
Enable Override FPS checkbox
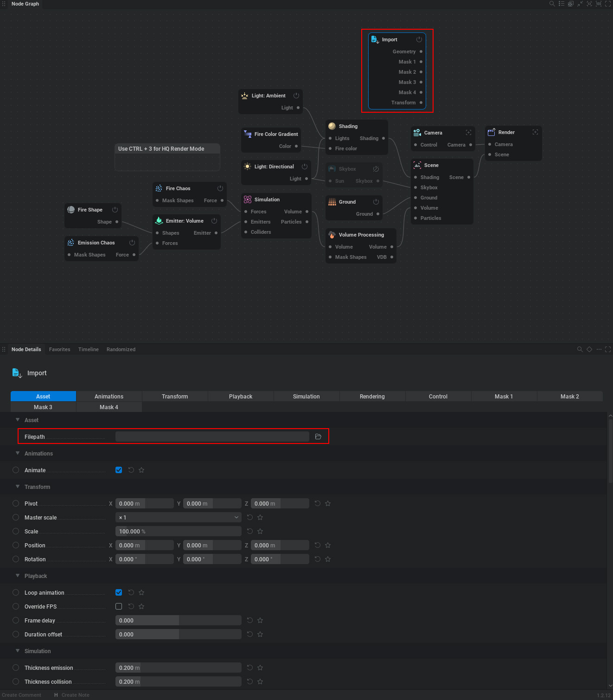[119, 606]
